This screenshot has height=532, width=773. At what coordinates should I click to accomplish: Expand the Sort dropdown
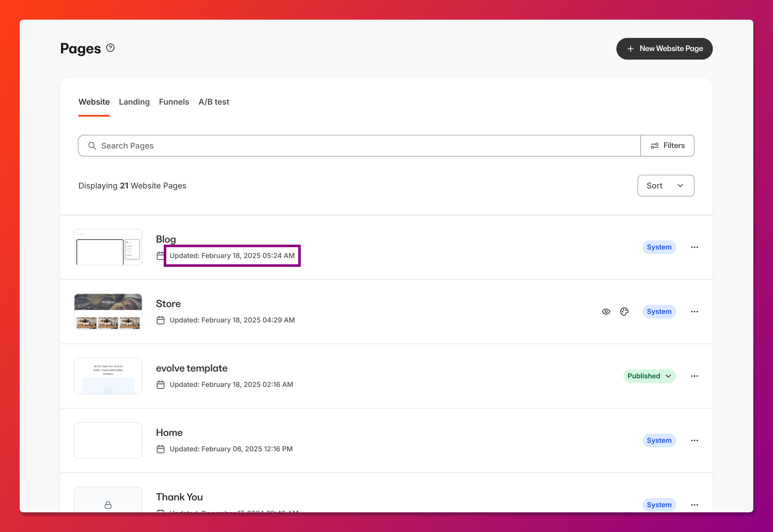[x=666, y=186]
